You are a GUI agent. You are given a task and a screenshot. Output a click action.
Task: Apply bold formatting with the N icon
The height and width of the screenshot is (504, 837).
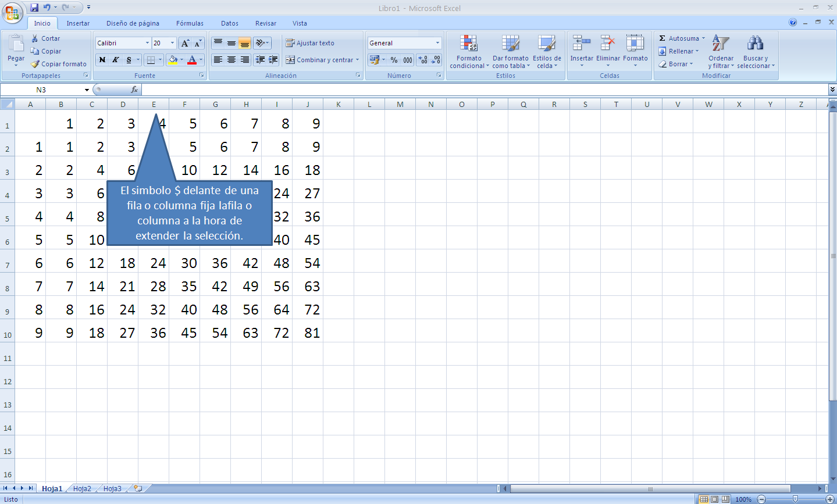[102, 60]
